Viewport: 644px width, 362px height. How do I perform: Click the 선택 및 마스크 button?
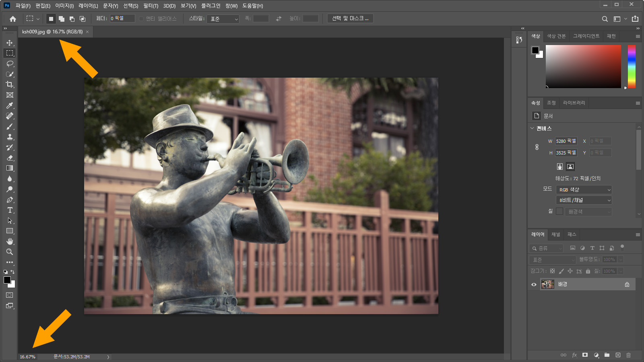(x=350, y=19)
